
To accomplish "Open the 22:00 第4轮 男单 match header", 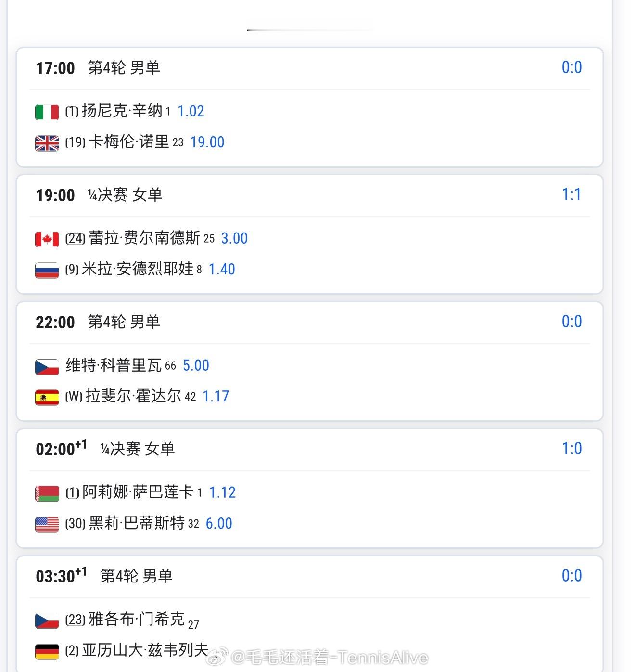I will tap(98, 322).
